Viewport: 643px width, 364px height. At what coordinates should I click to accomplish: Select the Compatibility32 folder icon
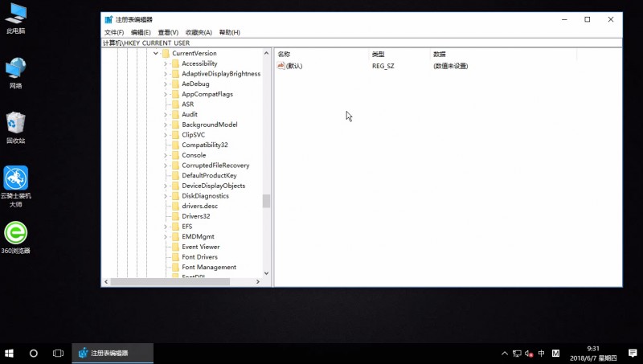[175, 145]
